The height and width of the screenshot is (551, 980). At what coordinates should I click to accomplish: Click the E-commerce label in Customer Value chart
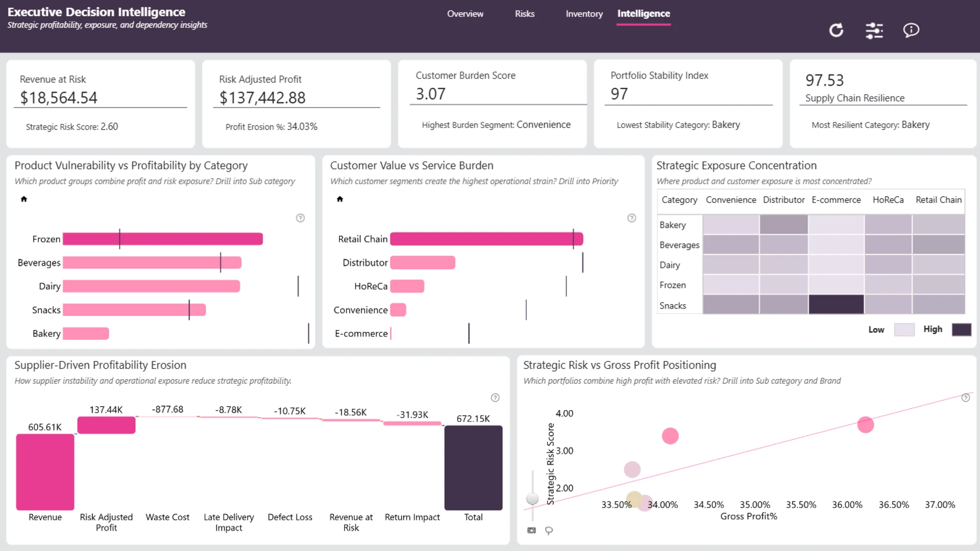click(x=361, y=334)
